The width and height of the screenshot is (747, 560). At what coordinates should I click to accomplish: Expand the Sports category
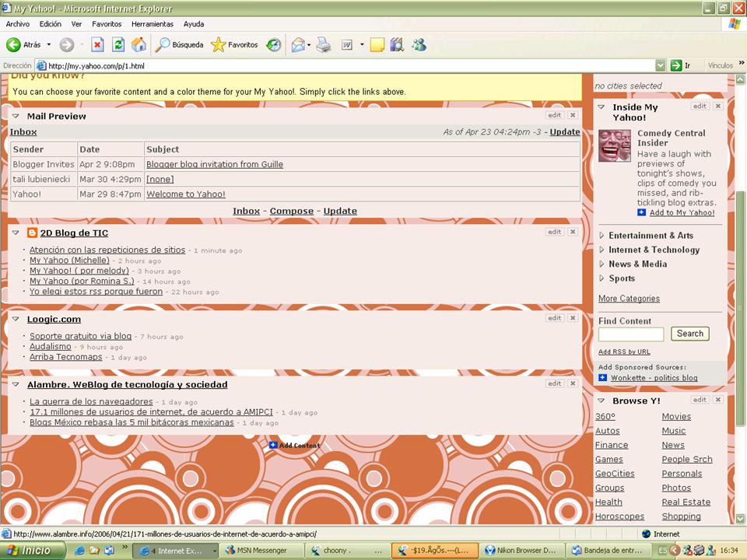[x=601, y=278]
